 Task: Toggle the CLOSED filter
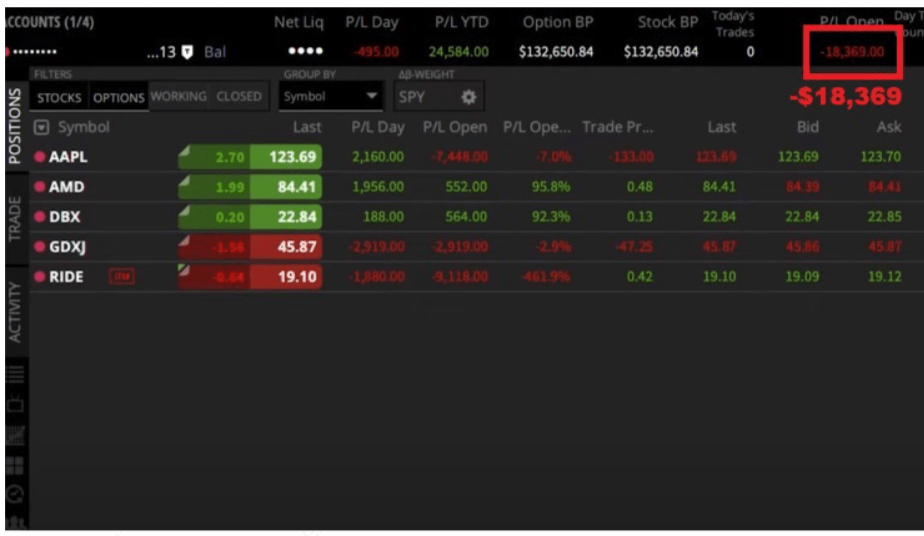239,96
